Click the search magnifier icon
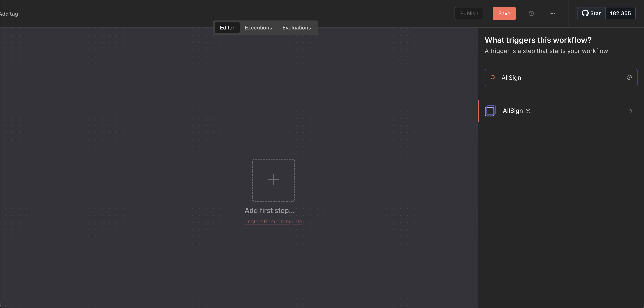 (493, 77)
